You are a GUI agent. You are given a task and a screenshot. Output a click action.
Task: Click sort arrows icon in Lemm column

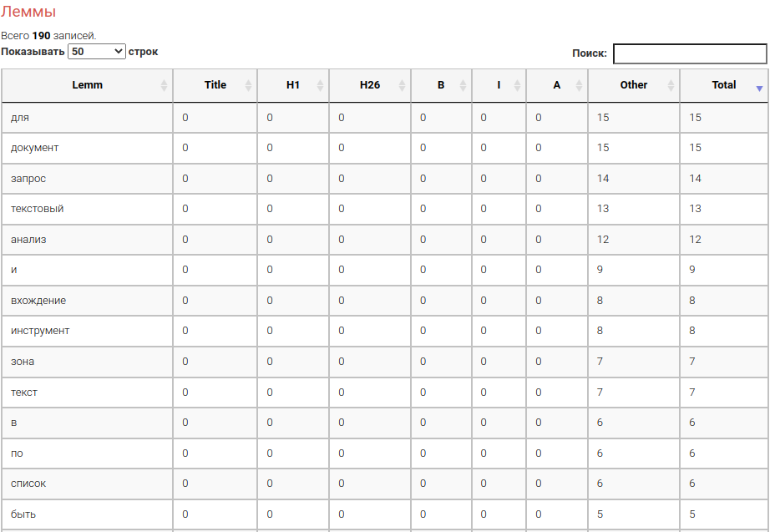(x=164, y=85)
